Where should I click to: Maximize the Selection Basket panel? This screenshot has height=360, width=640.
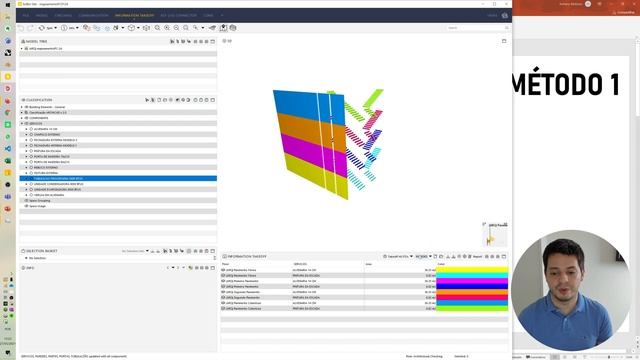click(212, 251)
